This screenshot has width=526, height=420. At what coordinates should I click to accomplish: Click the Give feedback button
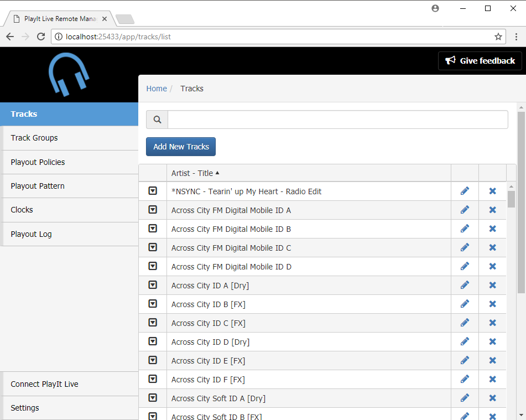pyautogui.click(x=480, y=61)
